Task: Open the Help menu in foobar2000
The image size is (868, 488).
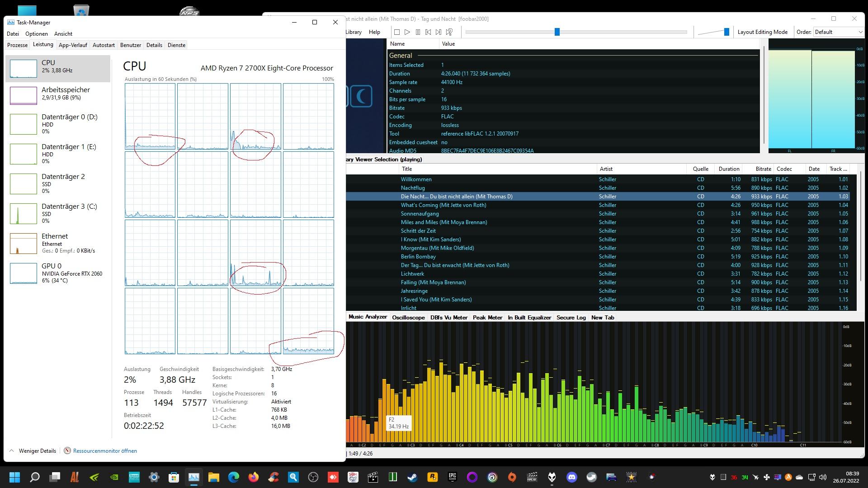Action: (x=374, y=32)
